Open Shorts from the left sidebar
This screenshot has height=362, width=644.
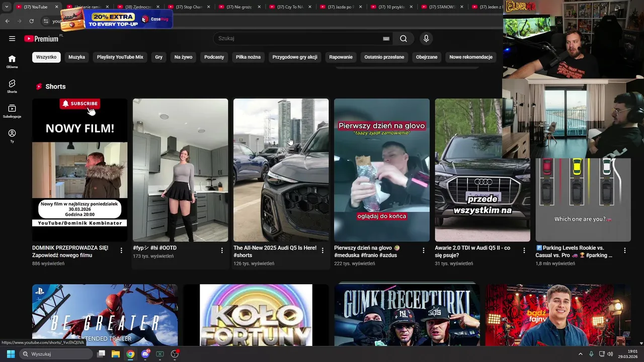(x=12, y=86)
